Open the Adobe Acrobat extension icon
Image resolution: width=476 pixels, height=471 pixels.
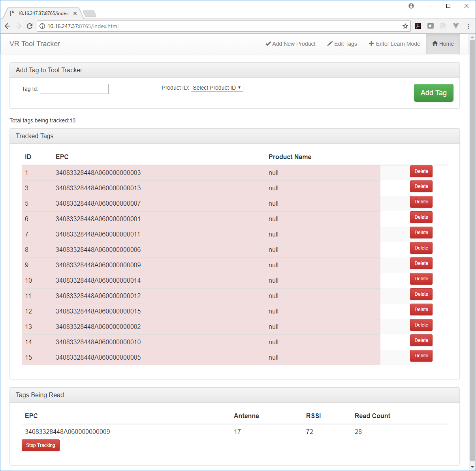418,26
